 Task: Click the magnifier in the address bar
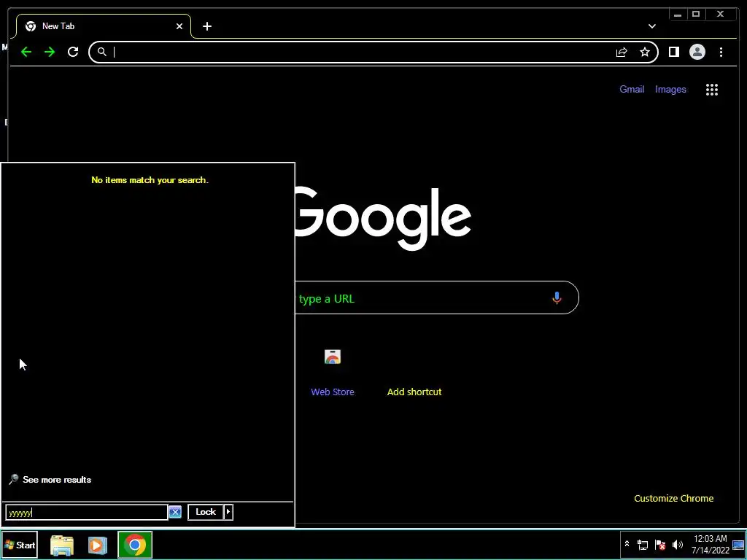tap(101, 52)
